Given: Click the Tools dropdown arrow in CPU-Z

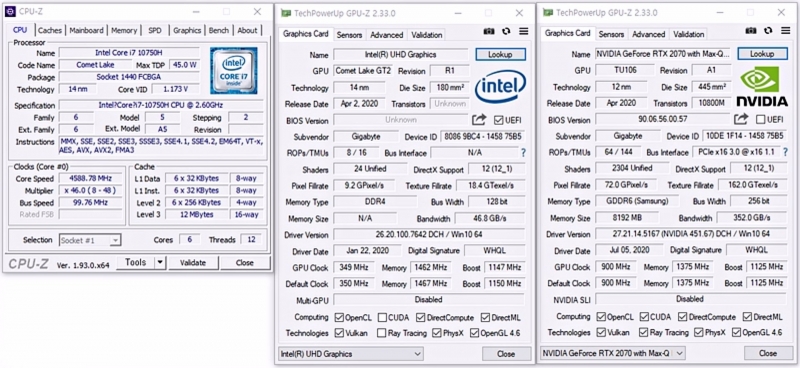Looking at the screenshot, I should [160, 262].
